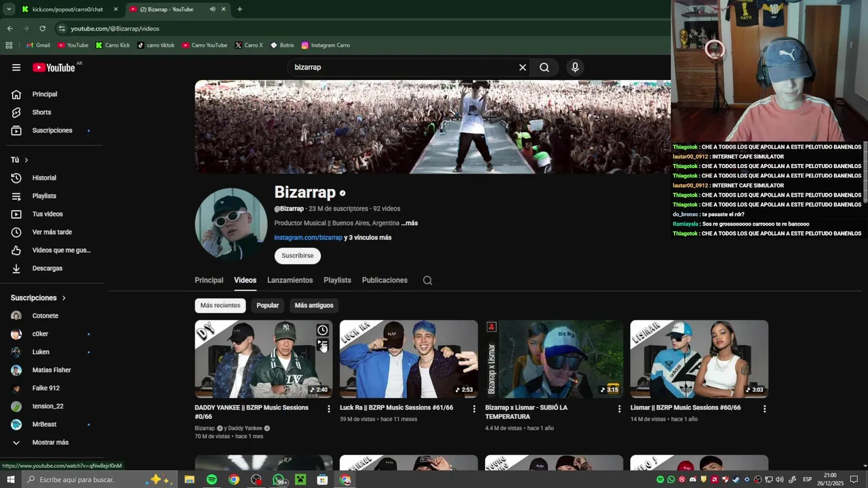The width and height of the screenshot is (868, 488).
Task: Subscribe with the Suscribirse button
Action: point(298,256)
